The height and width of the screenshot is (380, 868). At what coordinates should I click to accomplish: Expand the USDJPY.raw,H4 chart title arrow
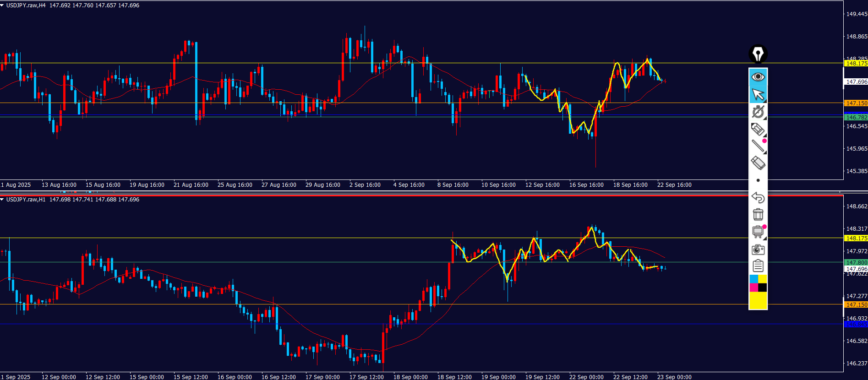[x=2, y=5]
